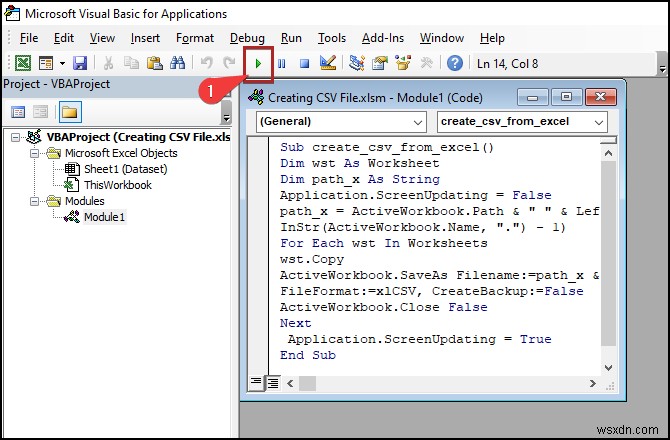Collapse the Microsoft Excel Objects folder
The image size is (670, 440).
click(35, 153)
